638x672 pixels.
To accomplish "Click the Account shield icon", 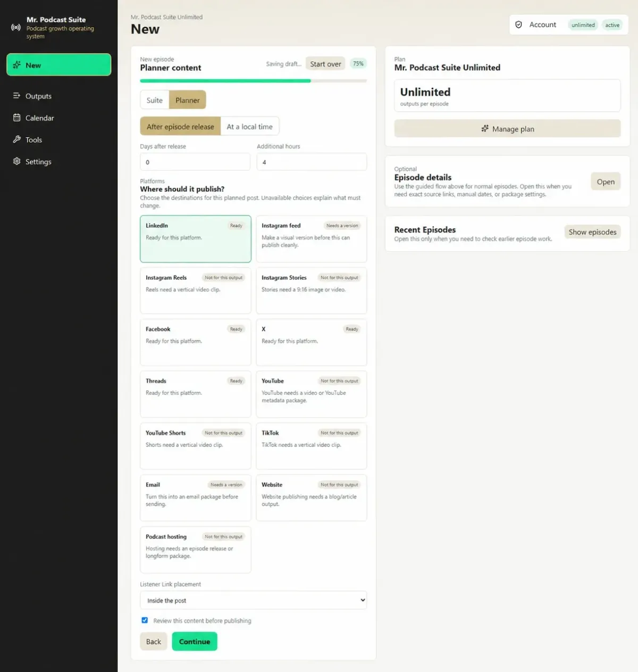I will [x=518, y=24].
